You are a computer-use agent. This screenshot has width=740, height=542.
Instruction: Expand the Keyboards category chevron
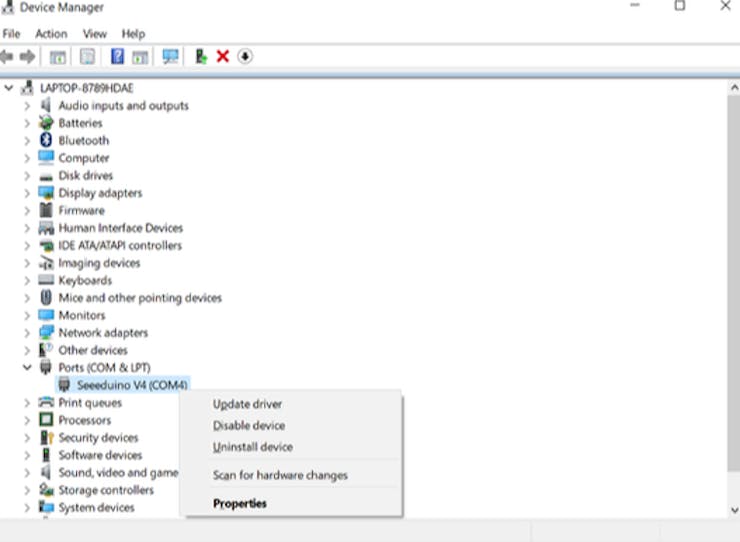[x=27, y=280]
